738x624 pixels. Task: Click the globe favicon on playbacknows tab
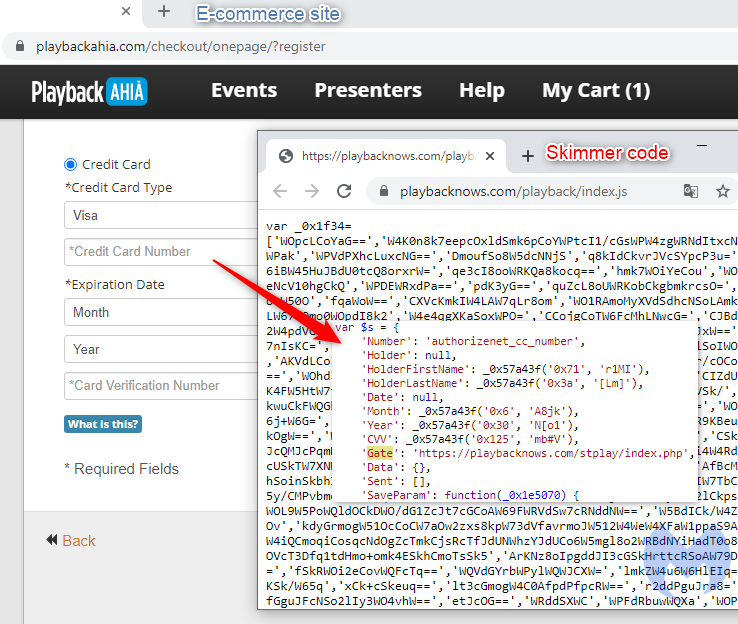pyautogui.click(x=286, y=156)
